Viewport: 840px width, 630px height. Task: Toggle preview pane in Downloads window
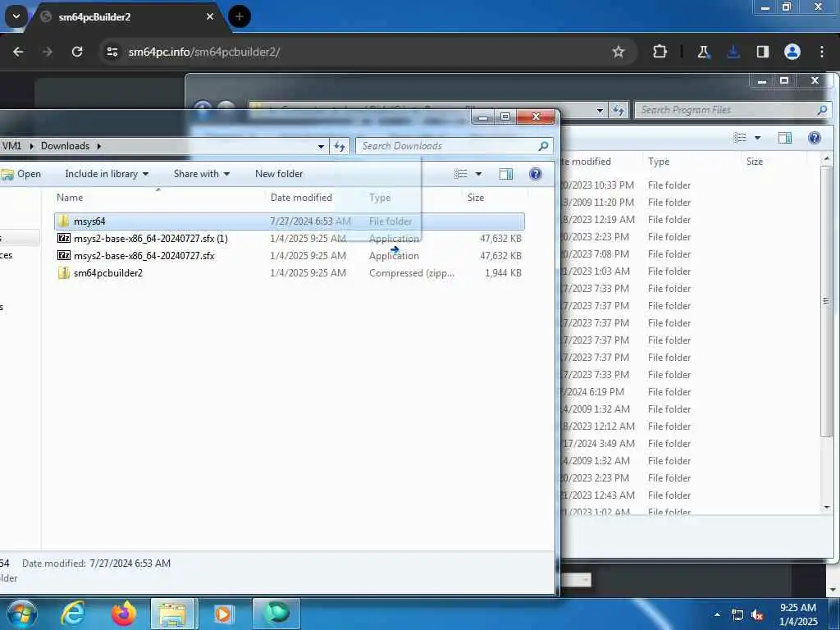(505, 174)
